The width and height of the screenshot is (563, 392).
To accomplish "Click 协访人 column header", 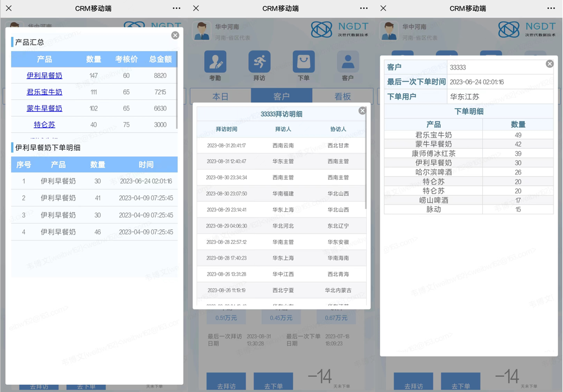I will (x=338, y=129).
